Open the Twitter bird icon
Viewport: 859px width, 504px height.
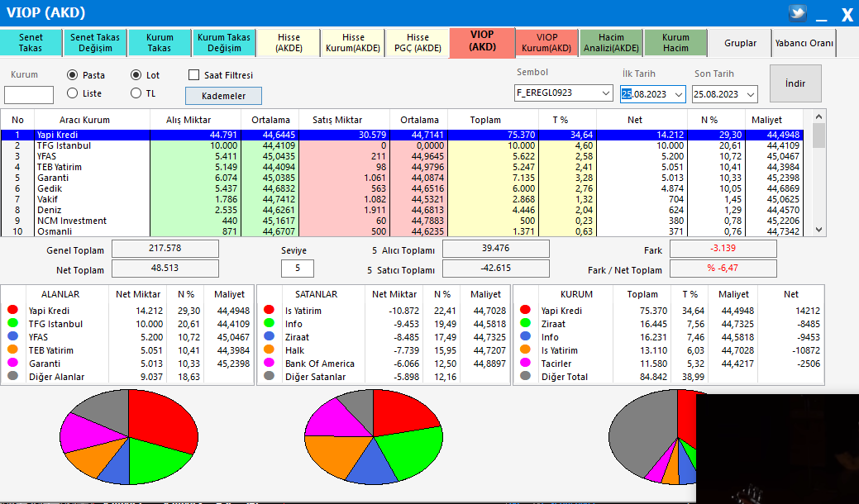[x=798, y=12]
